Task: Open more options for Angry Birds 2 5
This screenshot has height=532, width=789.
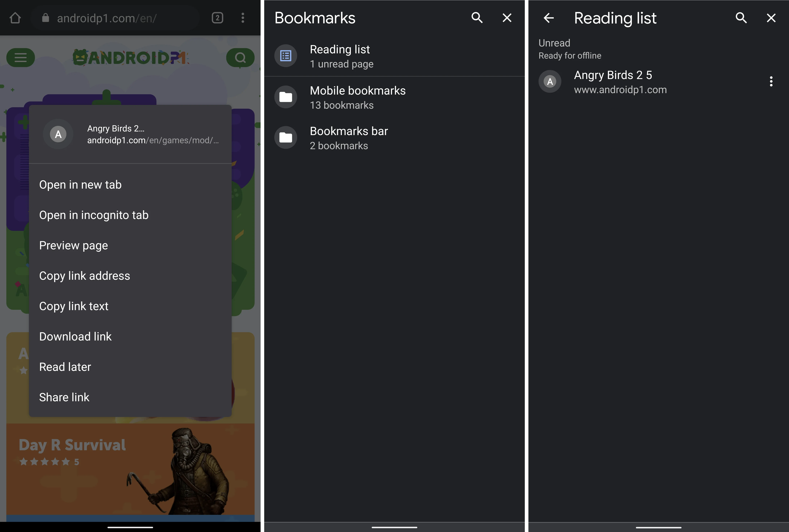Action: [771, 81]
